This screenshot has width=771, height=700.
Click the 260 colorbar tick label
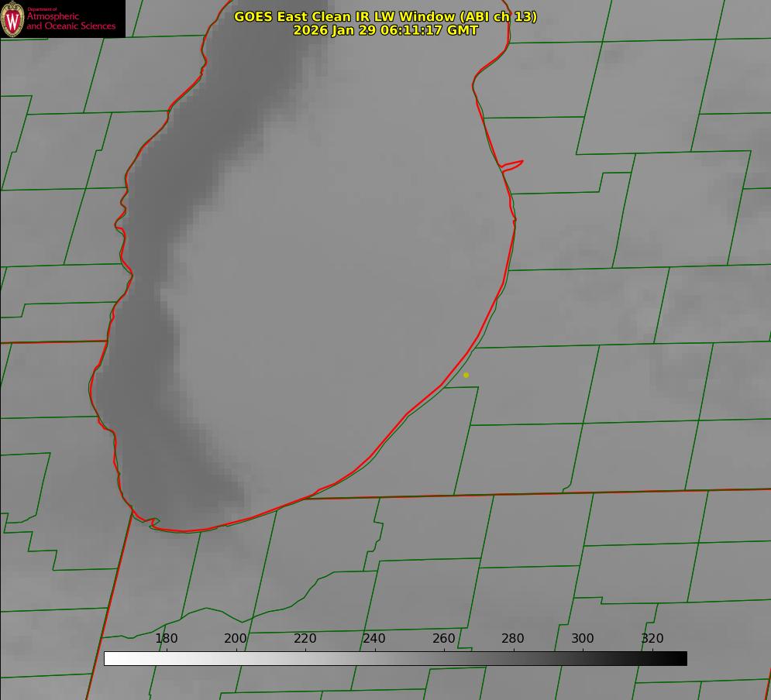click(444, 639)
